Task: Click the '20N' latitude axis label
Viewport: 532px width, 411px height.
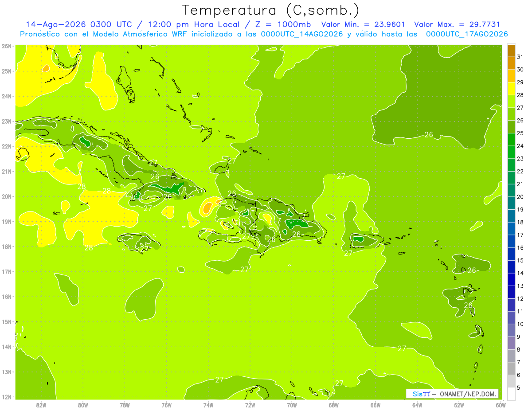Action: click(7, 196)
